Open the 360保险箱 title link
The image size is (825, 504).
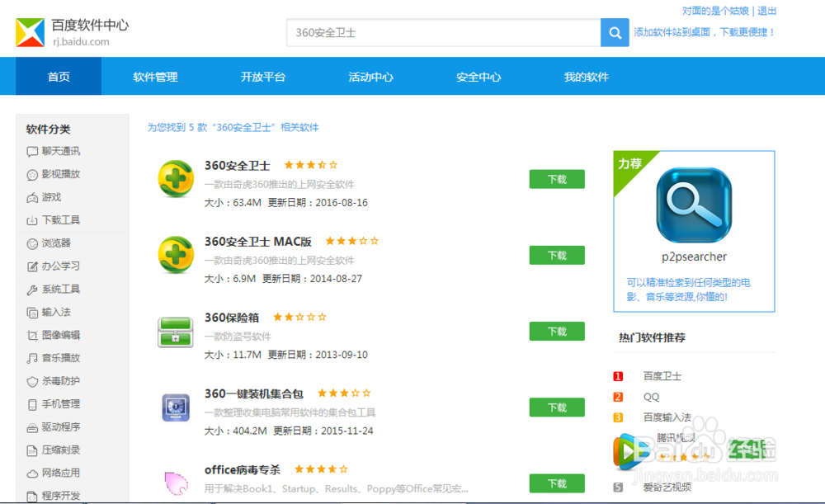tap(232, 318)
